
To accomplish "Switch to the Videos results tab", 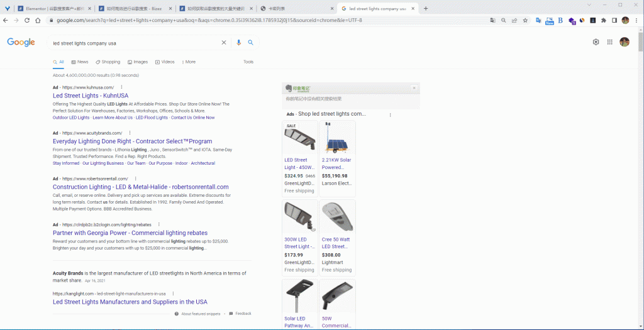I will point(165,62).
